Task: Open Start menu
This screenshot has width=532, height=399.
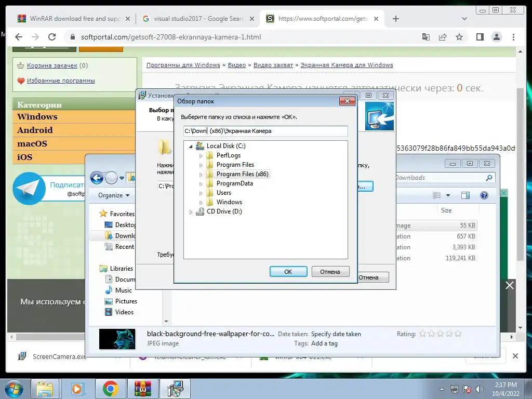Action: pyautogui.click(x=13, y=389)
